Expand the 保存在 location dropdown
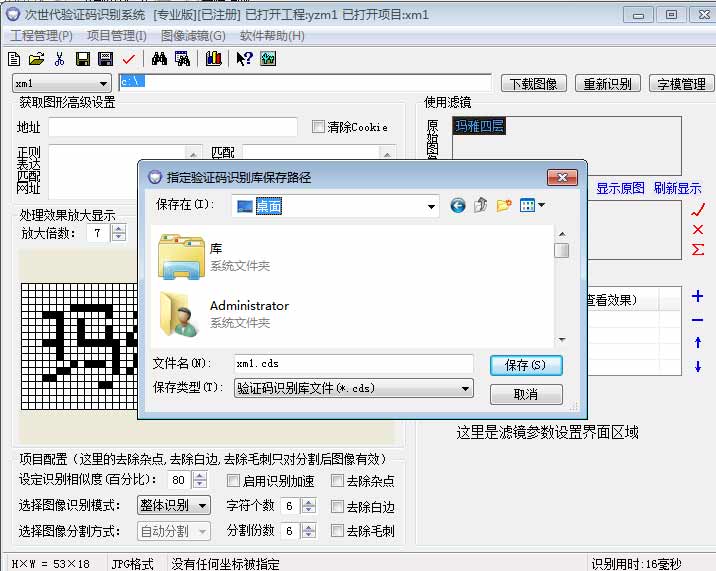This screenshot has width=716, height=571. point(431,206)
